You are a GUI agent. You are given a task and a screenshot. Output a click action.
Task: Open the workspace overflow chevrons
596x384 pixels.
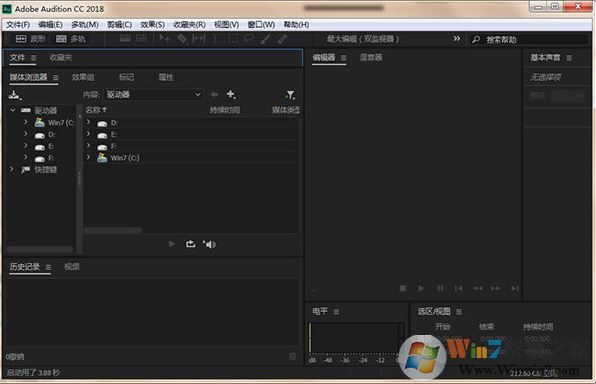[x=457, y=39]
